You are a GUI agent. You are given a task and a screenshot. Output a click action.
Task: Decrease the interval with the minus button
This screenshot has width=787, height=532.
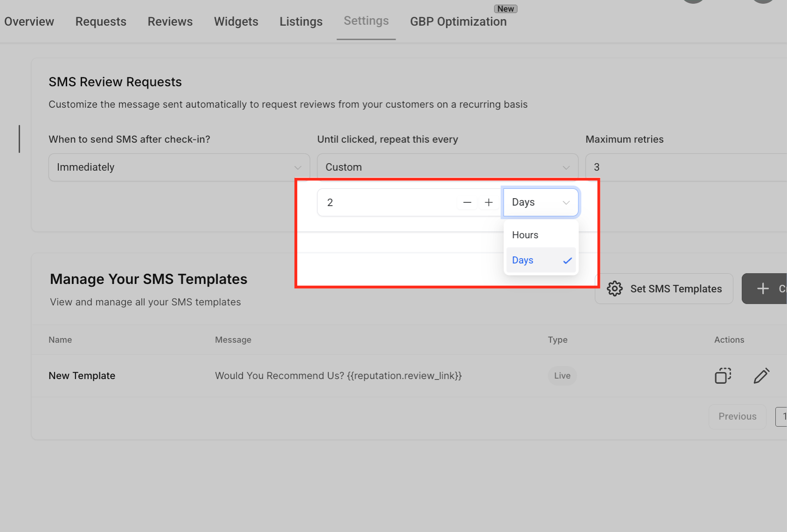pyautogui.click(x=467, y=202)
